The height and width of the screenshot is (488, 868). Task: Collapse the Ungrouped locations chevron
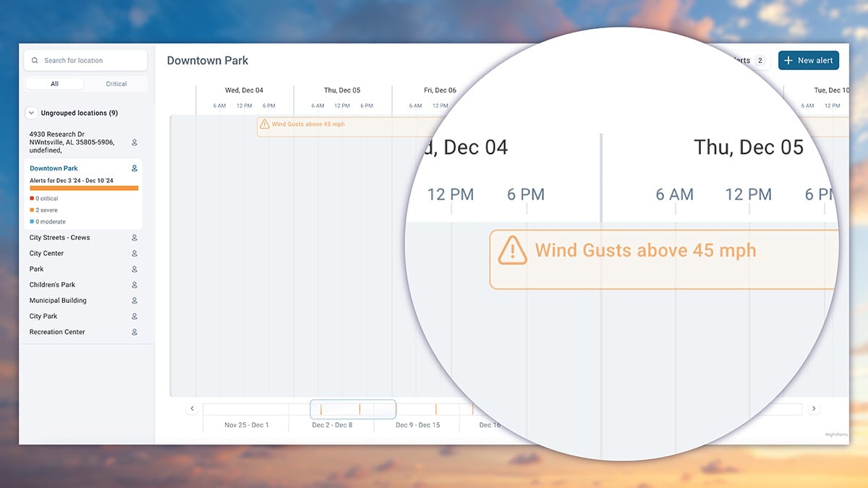tap(31, 113)
